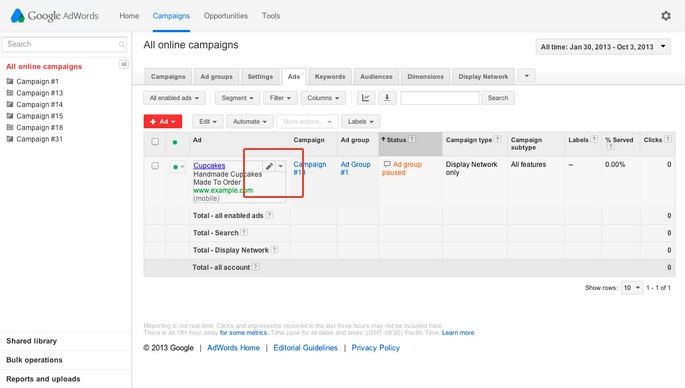Click help icon beside Status header
685x388 pixels.
pyautogui.click(x=412, y=139)
